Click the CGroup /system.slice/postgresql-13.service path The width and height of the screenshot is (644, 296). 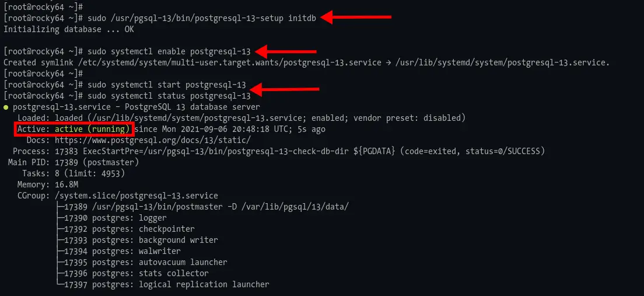click(136, 196)
